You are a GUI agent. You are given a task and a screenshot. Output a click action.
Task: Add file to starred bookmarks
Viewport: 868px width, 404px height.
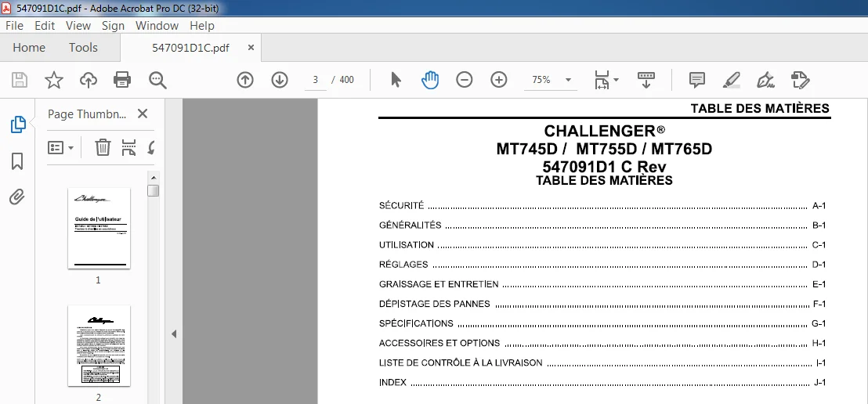[54, 80]
